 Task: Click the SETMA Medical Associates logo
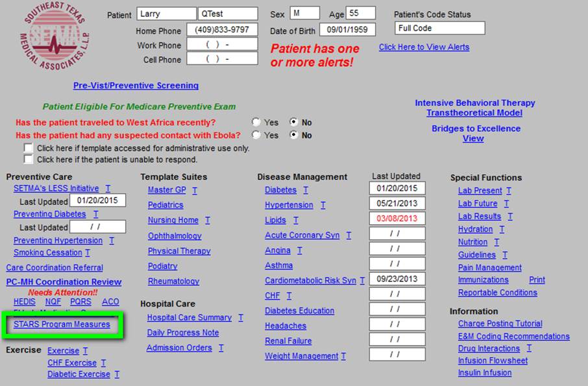[55, 36]
